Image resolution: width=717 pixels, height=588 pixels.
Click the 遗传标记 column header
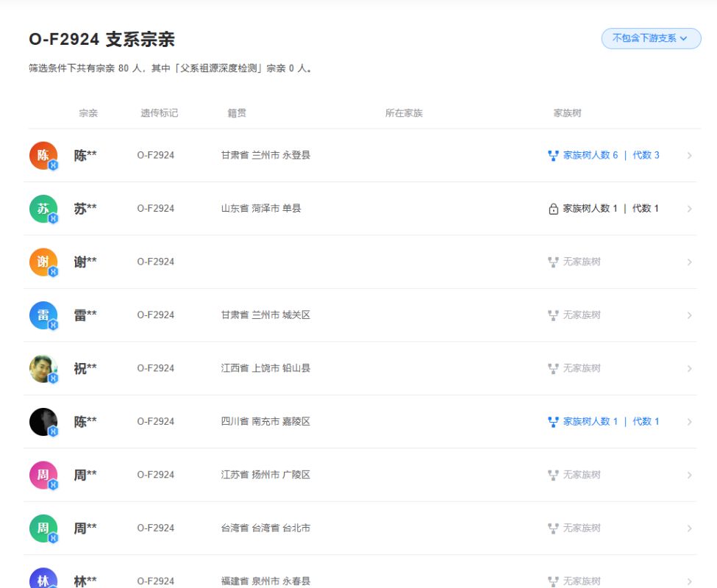159,113
